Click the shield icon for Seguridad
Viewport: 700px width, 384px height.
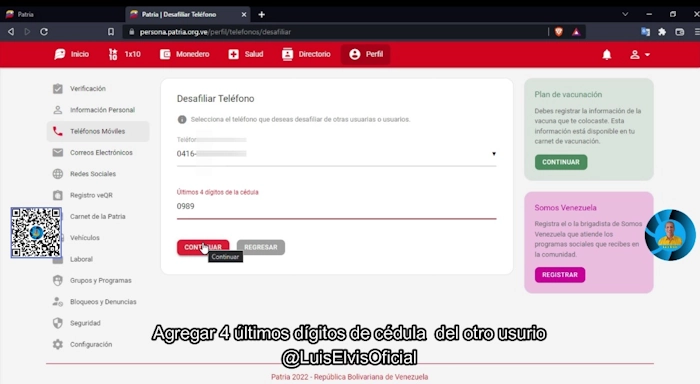coord(58,323)
